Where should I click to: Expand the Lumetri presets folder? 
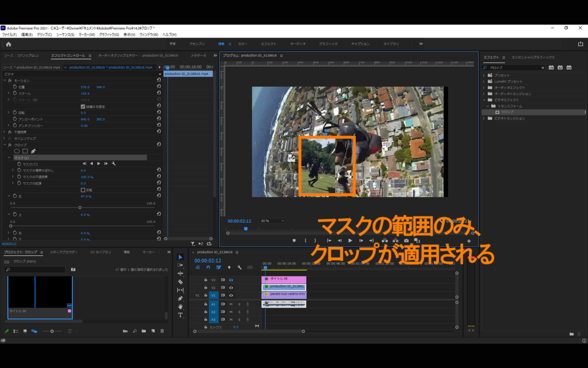pos(483,82)
